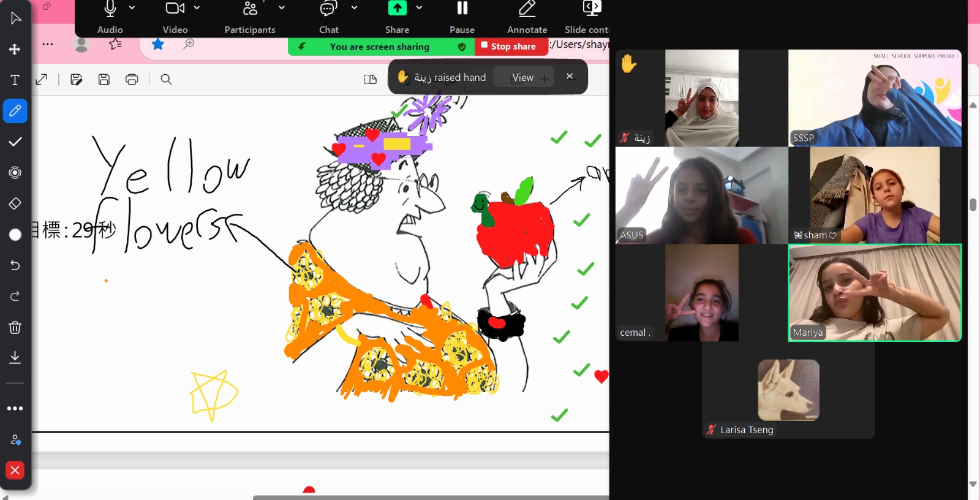Viewport: 980px width, 500px height.
Task: Toggle microphone with the Audio button
Action: 110,16
